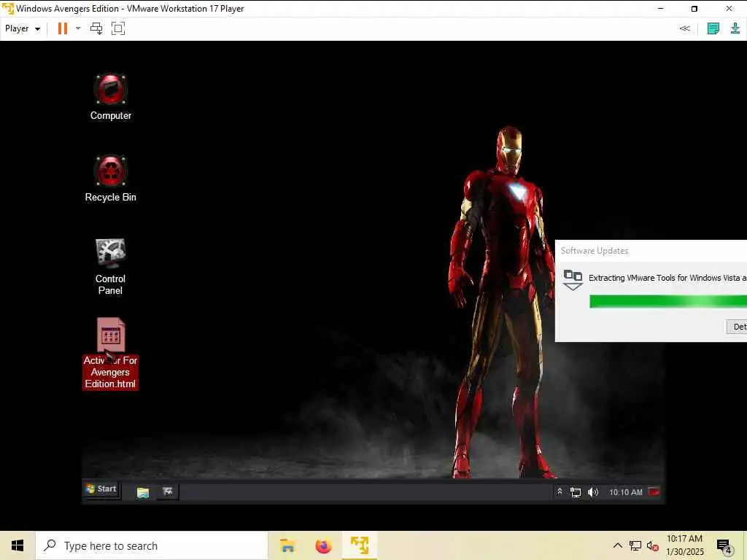Image resolution: width=747 pixels, height=560 pixels.
Task: Click the VMware Workstation title bar logo
Action: tap(7, 8)
